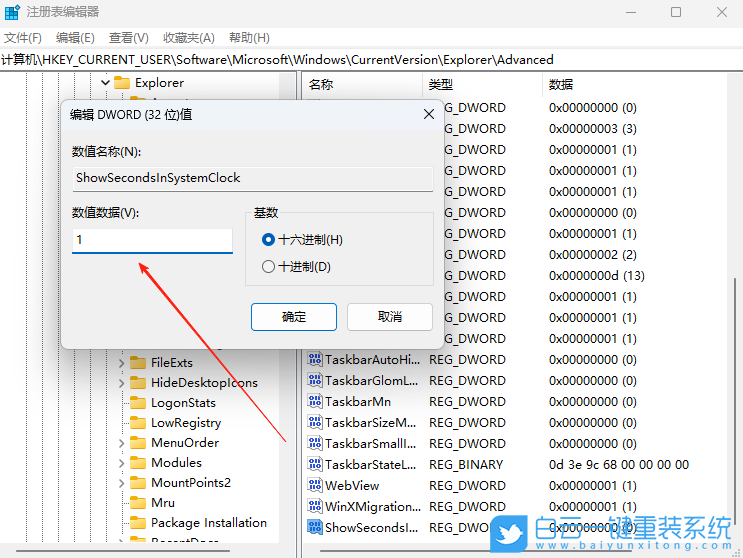Close the Edit DWORD dialog
Image resolution: width=743 pixels, height=558 pixels.
point(429,114)
